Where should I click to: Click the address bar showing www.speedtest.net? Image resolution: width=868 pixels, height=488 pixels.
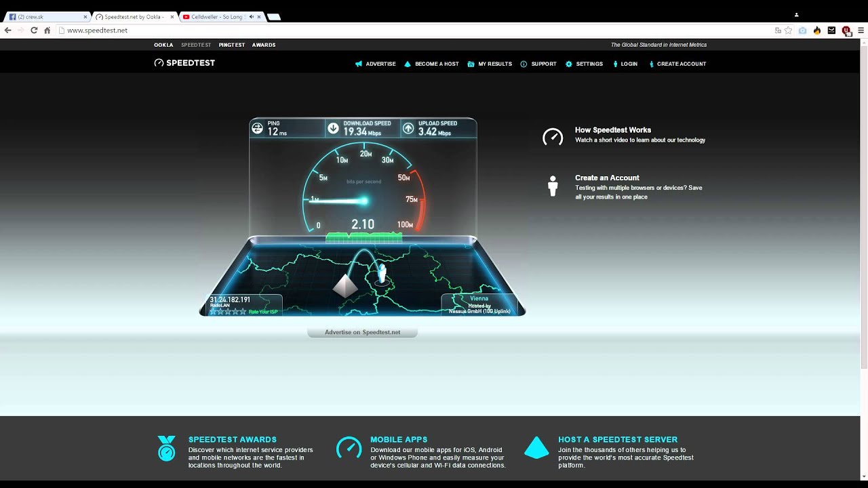coord(414,30)
